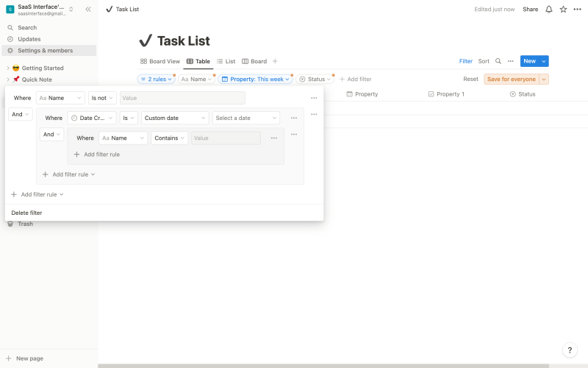The height and width of the screenshot is (368, 588).
Task: Switch to Board tab
Action: [254, 61]
